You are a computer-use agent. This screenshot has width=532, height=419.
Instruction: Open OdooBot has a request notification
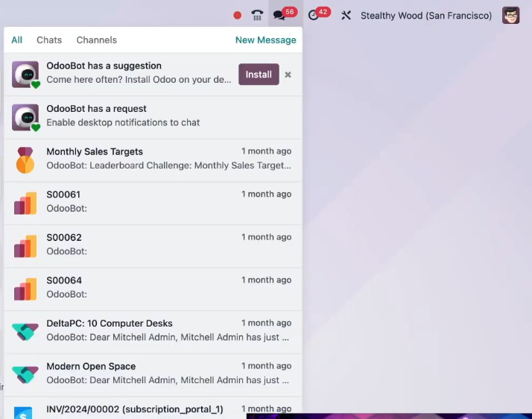tap(153, 118)
